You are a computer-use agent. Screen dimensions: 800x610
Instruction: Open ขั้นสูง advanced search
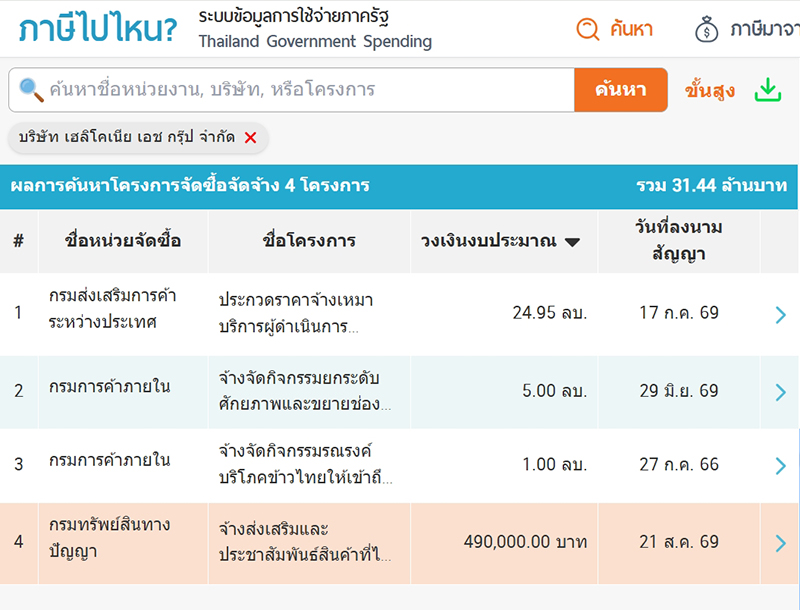tap(710, 91)
